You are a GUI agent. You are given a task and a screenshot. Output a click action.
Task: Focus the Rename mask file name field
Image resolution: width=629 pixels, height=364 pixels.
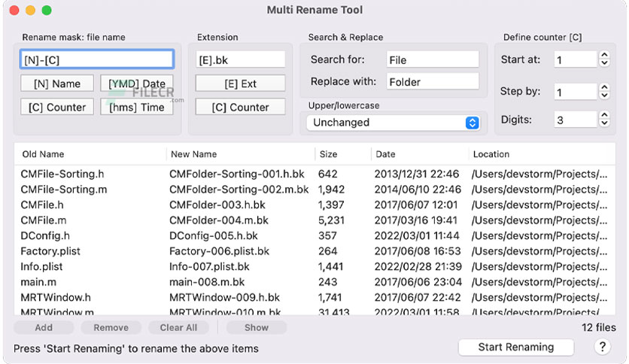96,60
